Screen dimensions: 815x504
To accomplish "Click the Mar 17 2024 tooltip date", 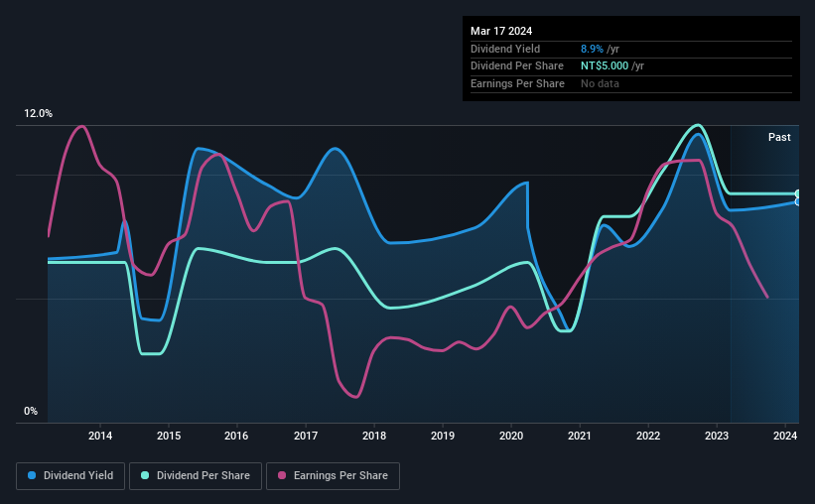I will pos(501,31).
